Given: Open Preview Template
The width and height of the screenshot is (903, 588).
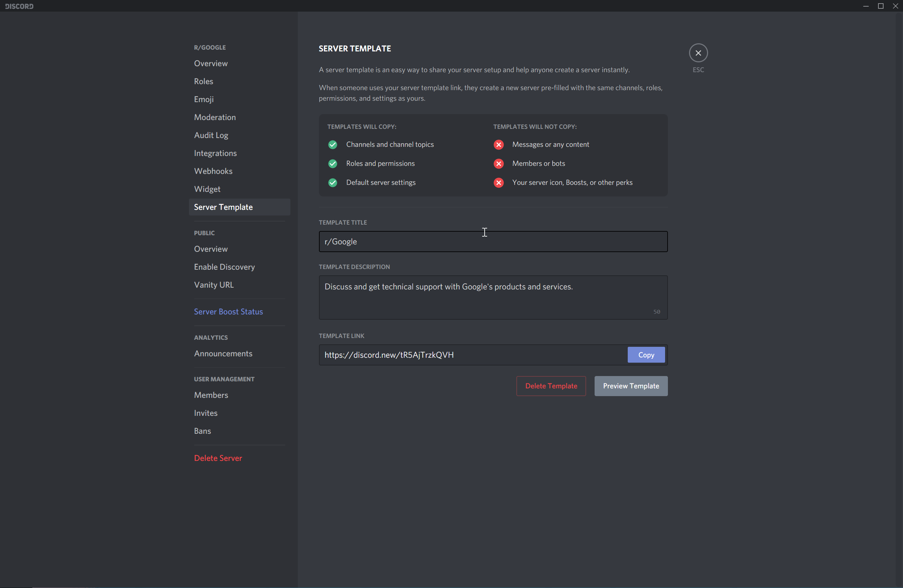Looking at the screenshot, I should point(631,386).
